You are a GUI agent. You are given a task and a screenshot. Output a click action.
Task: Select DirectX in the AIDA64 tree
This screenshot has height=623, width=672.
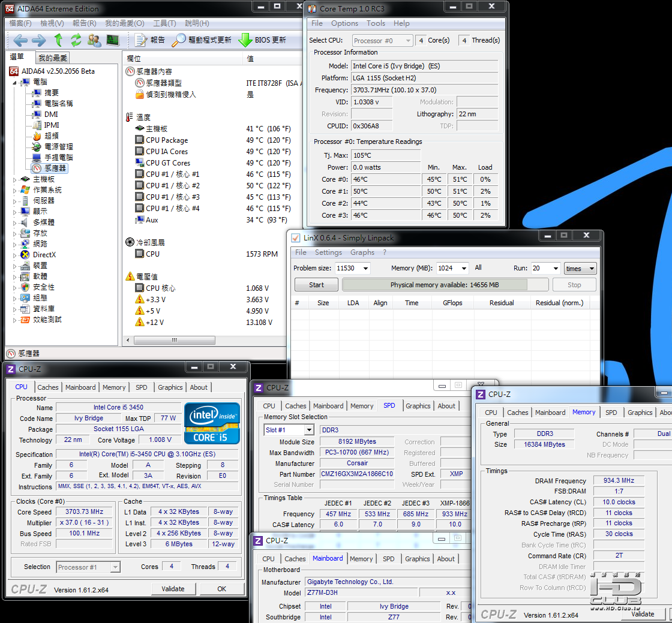click(44, 255)
